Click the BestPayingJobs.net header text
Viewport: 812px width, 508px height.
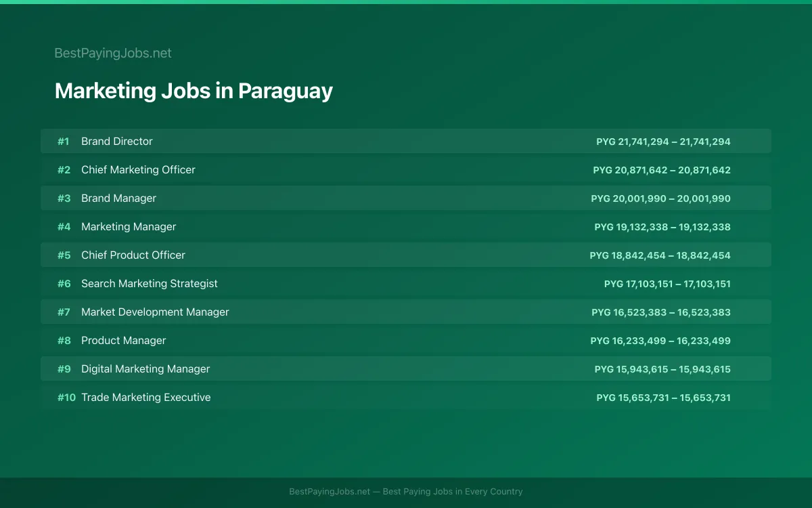pos(113,54)
